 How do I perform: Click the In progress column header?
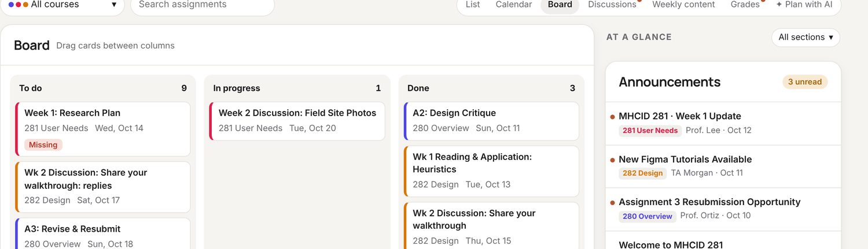[x=237, y=88]
